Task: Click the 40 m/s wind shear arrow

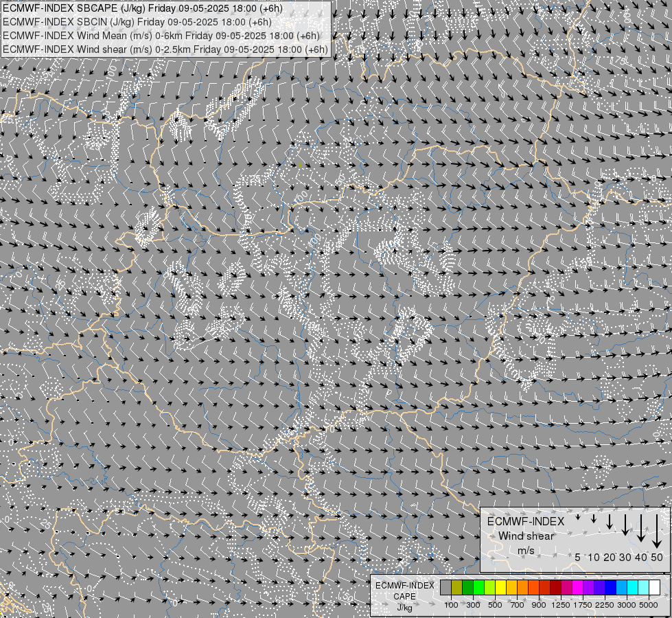Action: click(641, 528)
